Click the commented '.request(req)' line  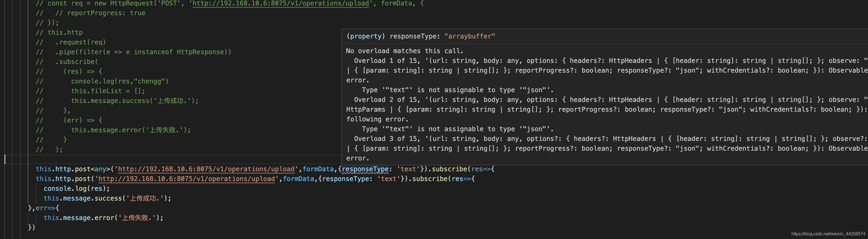pyautogui.click(x=71, y=42)
